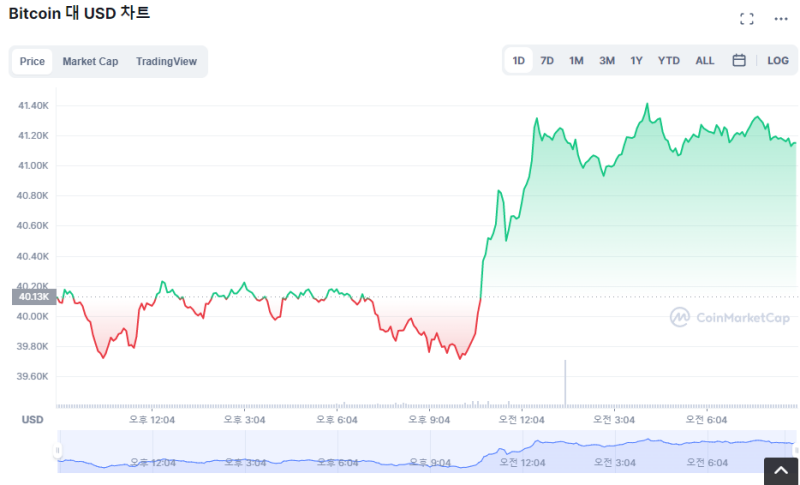
Task: Click the right handle of the range navigator
Action: [x=796, y=450]
